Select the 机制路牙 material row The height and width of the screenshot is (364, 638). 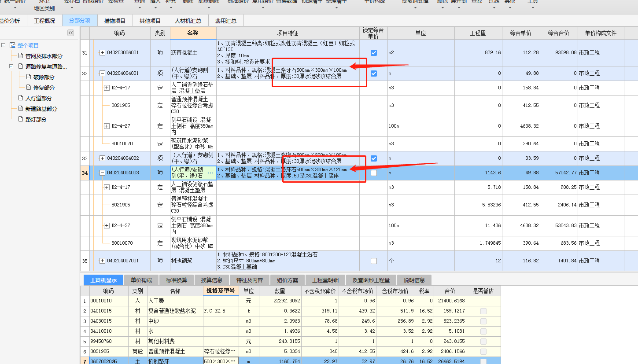[x=291, y=361]
